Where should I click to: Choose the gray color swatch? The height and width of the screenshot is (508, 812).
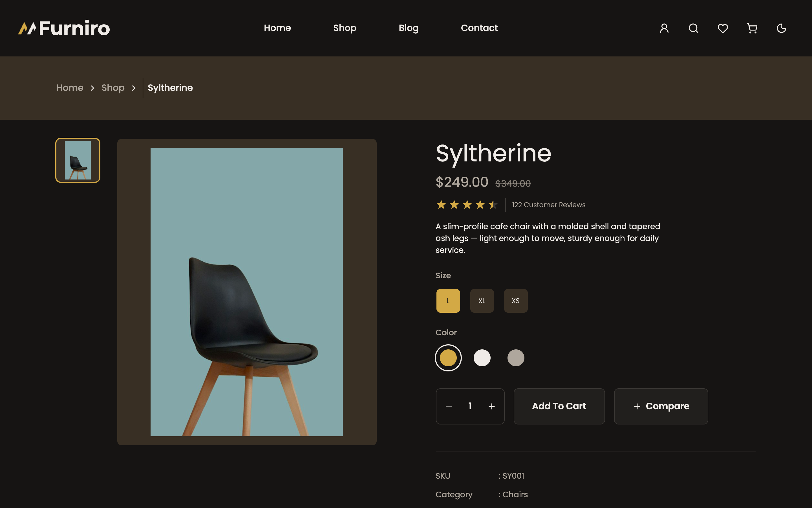point(516,358)
